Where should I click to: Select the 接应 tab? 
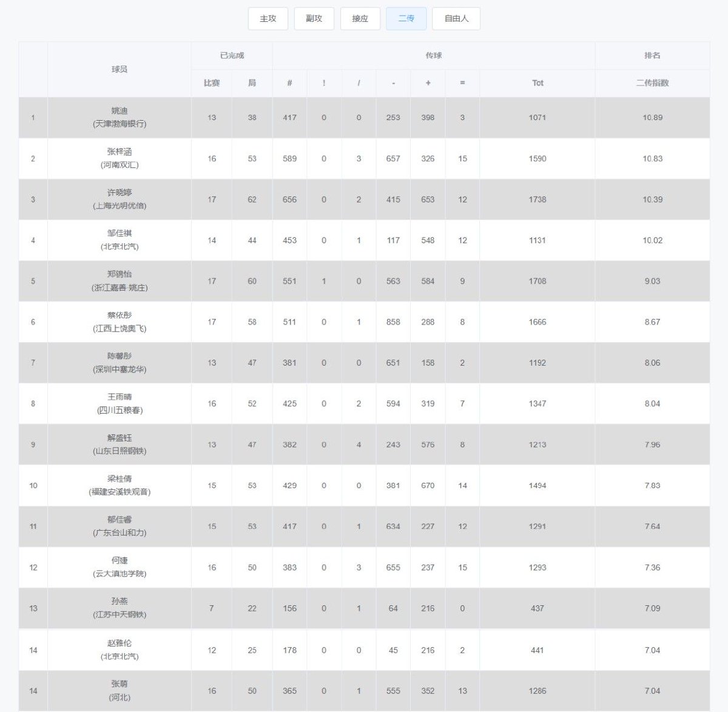(360, 19)
